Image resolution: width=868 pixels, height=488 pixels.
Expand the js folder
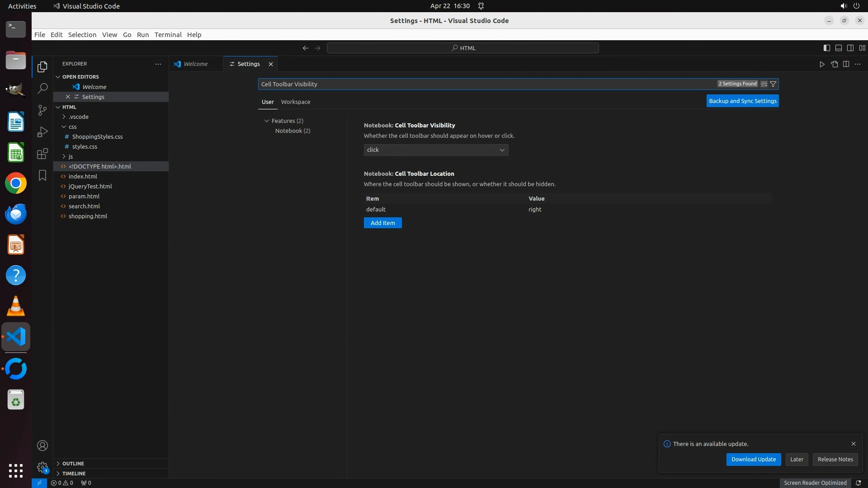point(71,156)
